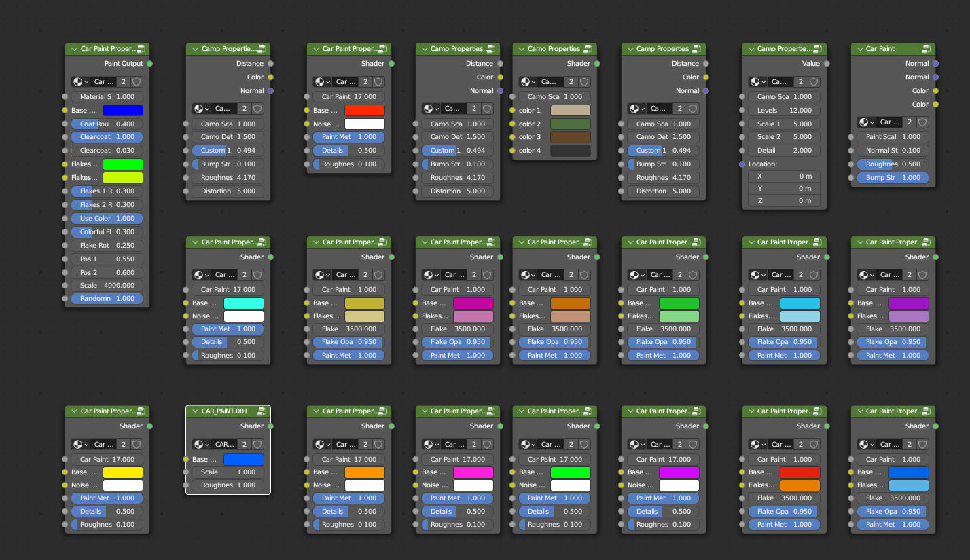Click group icon on Paint Output node header
Viewport: 970px width, 560px height.
141,49
